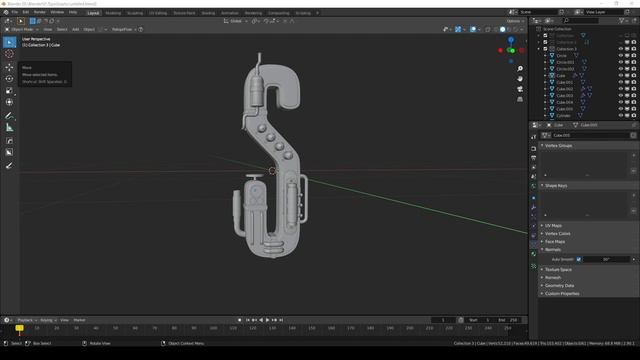Collapse the Vertex Groups panel

(558, 146)
